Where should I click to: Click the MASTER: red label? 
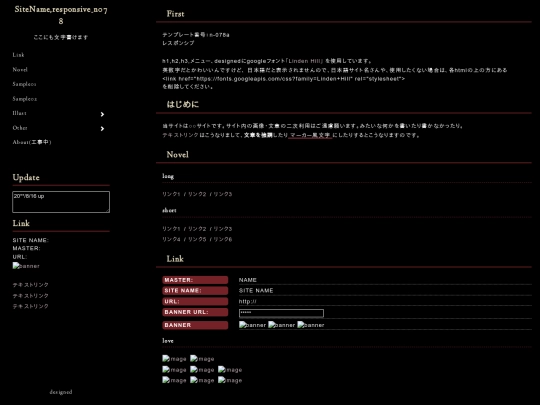195,280
